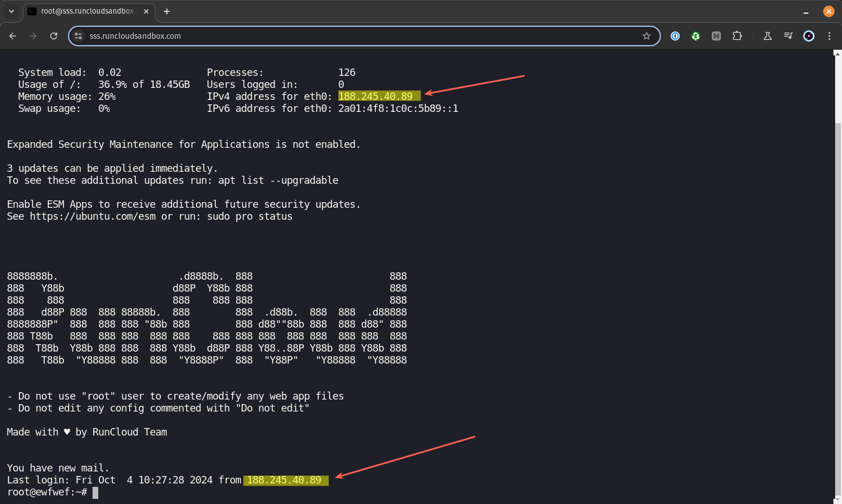Click the gray H extension icon
This screenshot has width=842, height=504.
716,36
